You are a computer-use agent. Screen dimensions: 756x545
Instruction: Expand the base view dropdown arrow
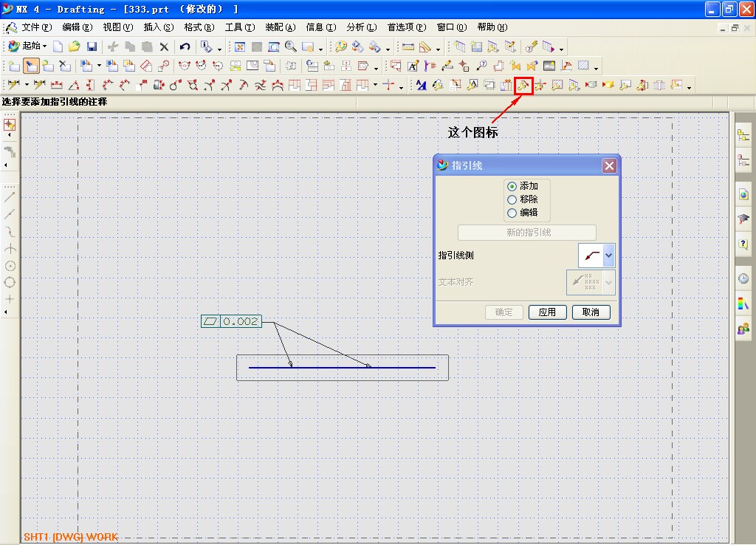[x=99, y=66]
